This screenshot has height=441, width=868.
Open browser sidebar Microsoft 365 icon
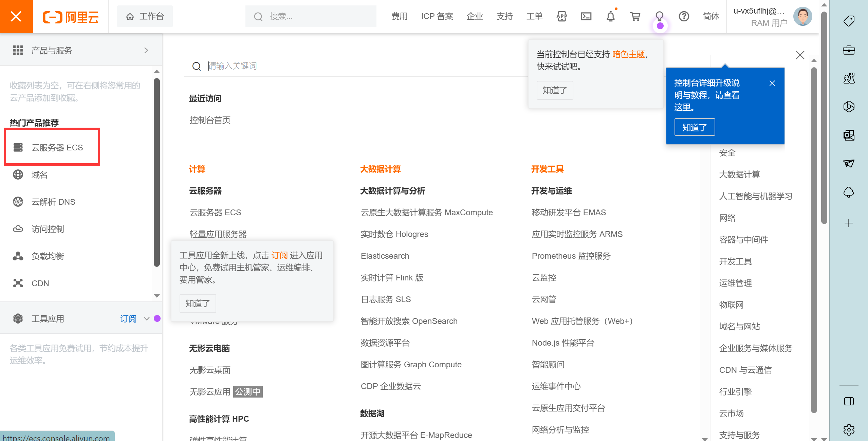click(x=849, y=107)
